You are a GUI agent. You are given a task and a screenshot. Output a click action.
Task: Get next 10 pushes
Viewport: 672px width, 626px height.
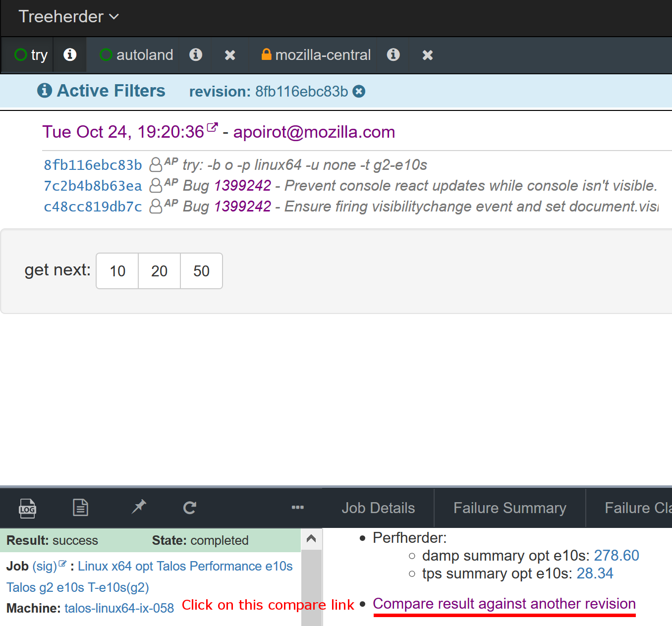[x=117, y=271]
